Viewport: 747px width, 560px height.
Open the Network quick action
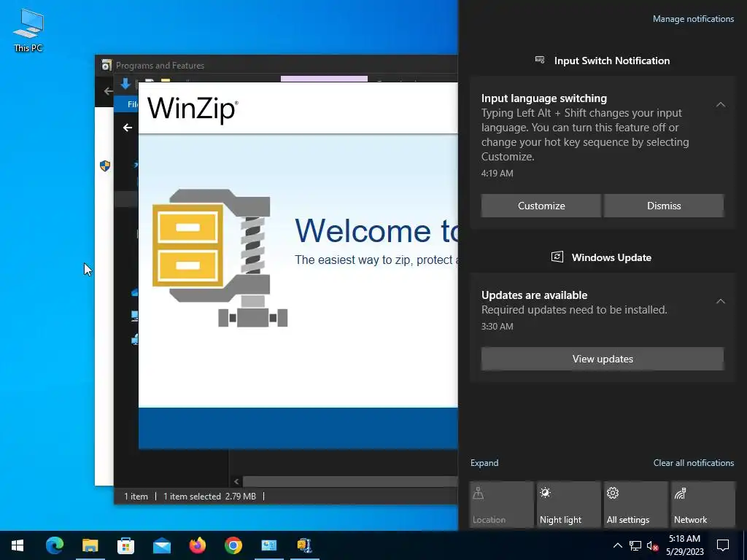pyautogui.click(x=703, y=505)
